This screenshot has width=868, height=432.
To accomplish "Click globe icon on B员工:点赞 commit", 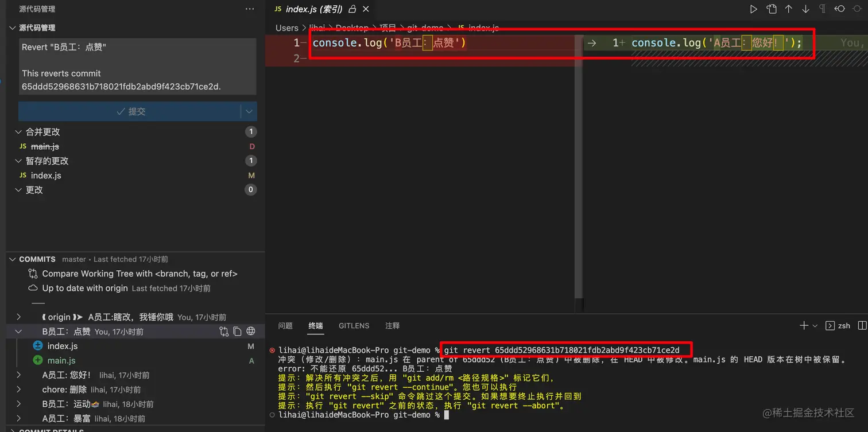I will coord(251,331).
